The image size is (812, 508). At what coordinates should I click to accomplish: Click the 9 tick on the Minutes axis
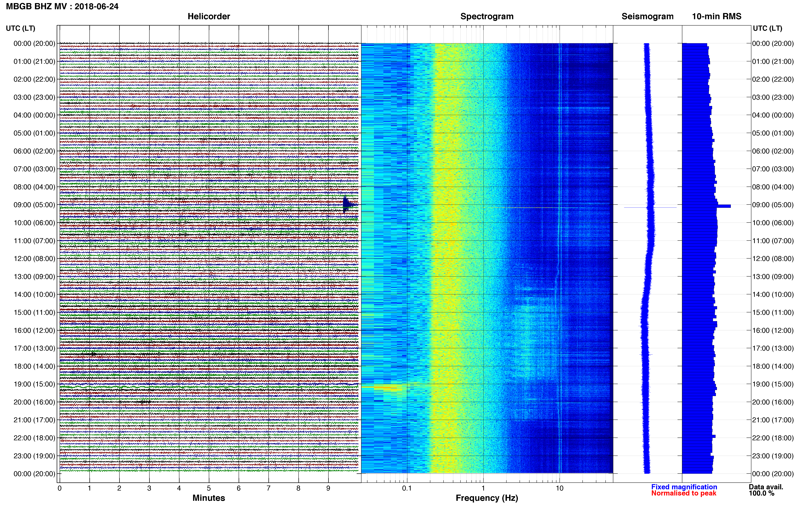click(328, 488)
